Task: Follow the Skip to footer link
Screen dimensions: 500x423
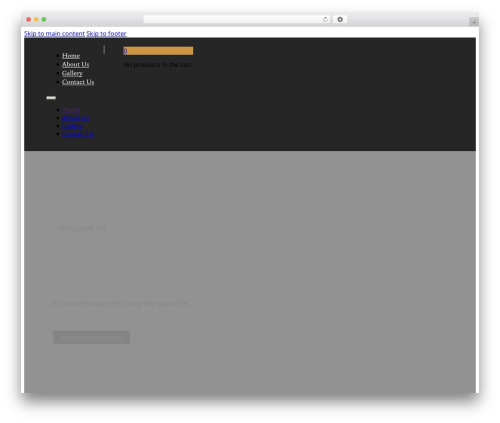Action: [x=106, y=34]
